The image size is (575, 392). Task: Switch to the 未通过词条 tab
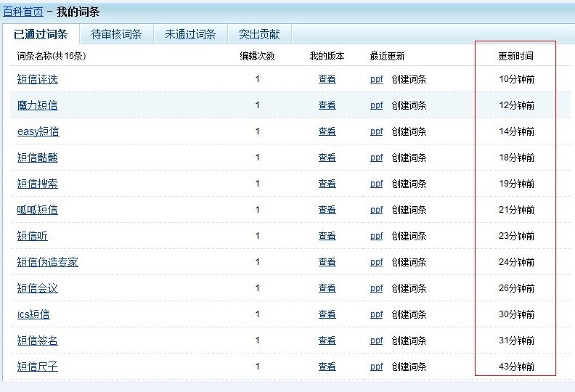click(190, 34)
